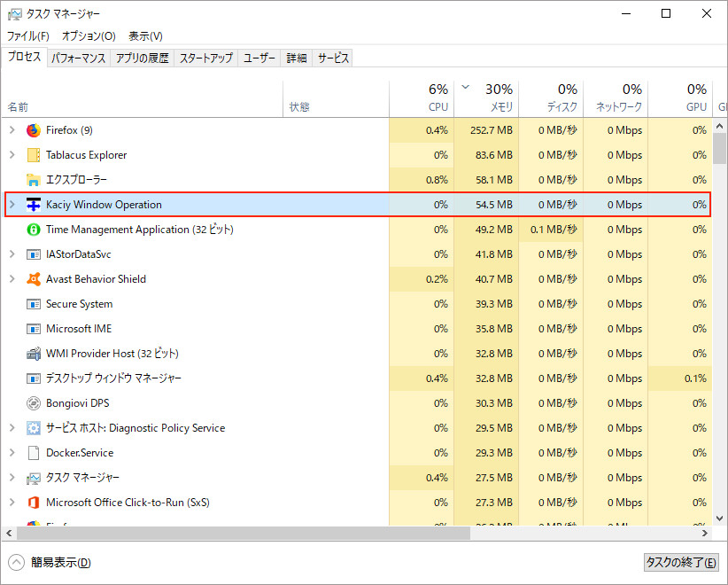
Task: Sort processes by メモリ column
Action: click(x=486, y=99)
